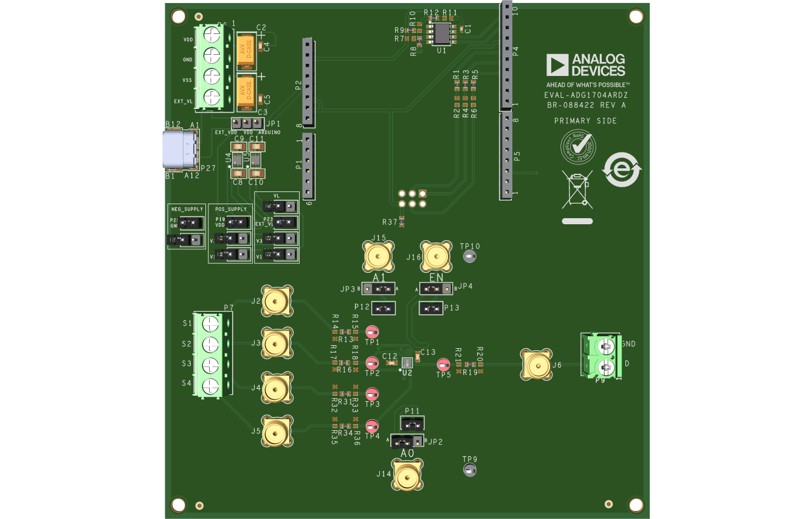The height and width of the screenshot is (519, 812).
Task: Select SMA connector J16 above EN
Action: coord(436,256)
